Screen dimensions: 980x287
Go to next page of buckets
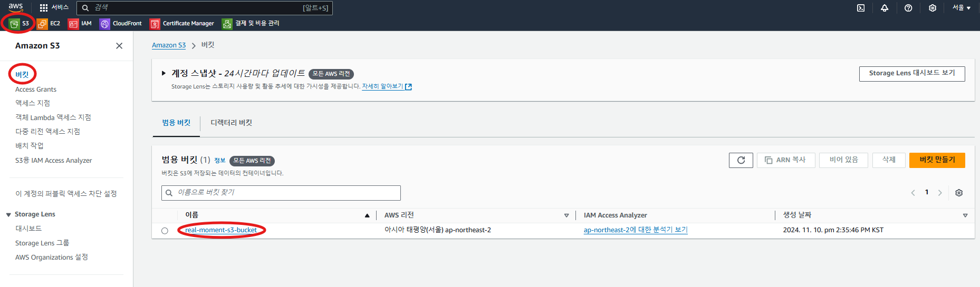pos(940,193)
